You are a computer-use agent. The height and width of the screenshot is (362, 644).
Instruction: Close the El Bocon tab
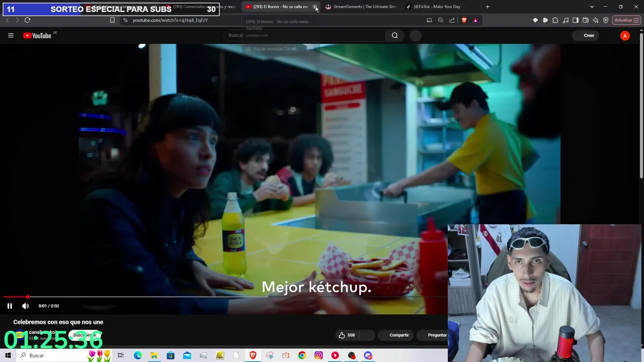[x=315, y=7]
